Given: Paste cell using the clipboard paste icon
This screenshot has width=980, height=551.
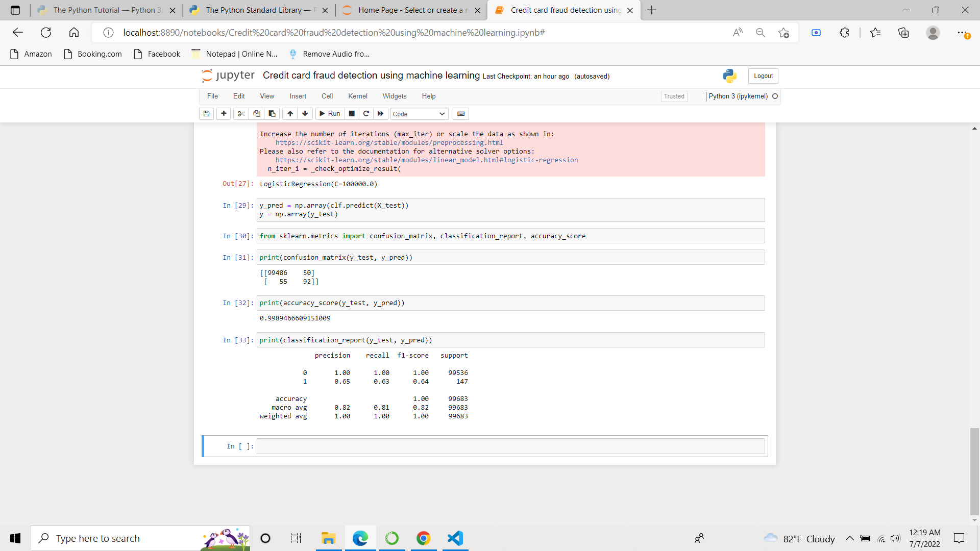Looking at the screenshot, I should point(272,113).
